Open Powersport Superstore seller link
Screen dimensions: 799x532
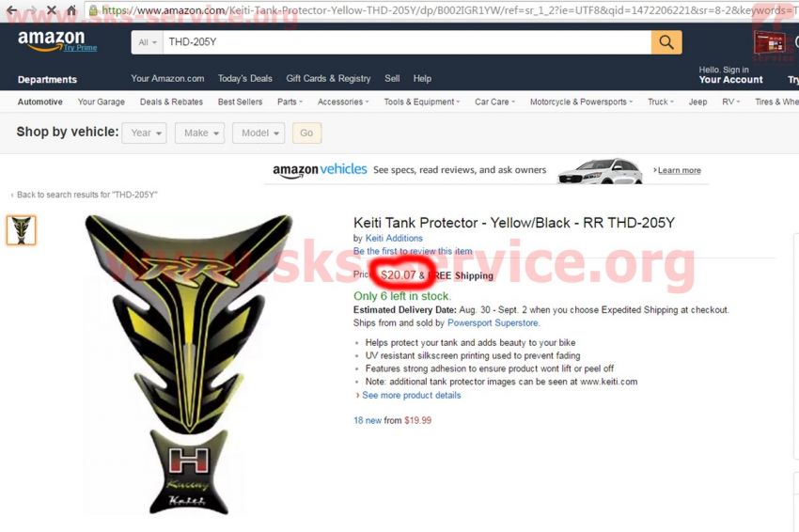(493, 322)
